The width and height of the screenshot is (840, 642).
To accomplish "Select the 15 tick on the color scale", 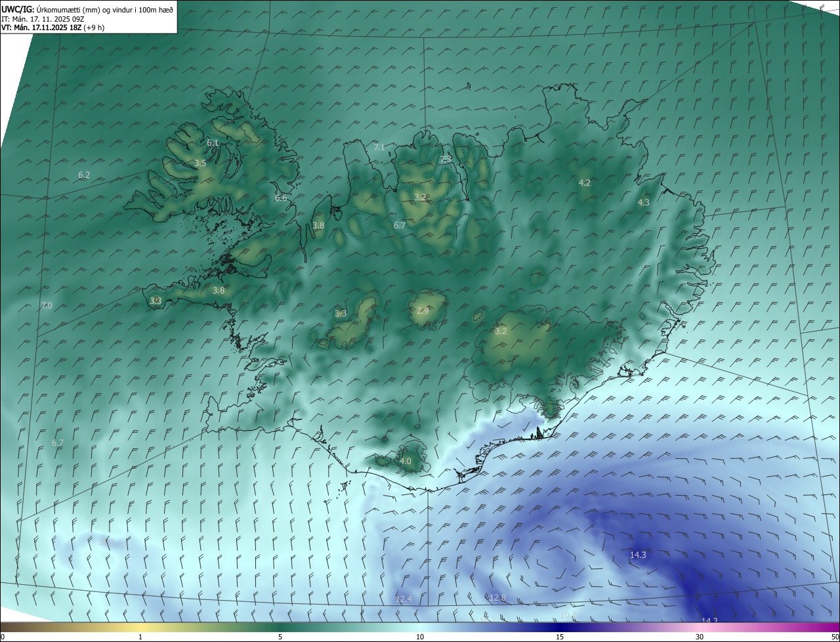I will click(x=560, y=637).
